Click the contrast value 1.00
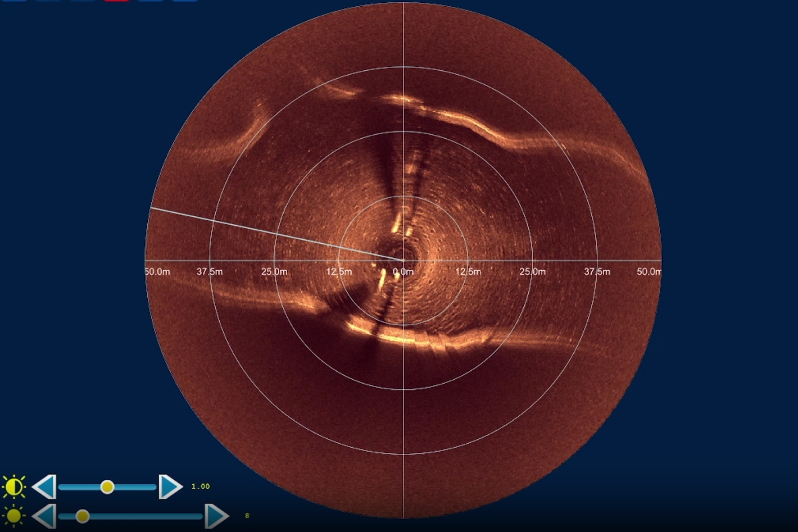798x532 pixels. pos(201,486)
